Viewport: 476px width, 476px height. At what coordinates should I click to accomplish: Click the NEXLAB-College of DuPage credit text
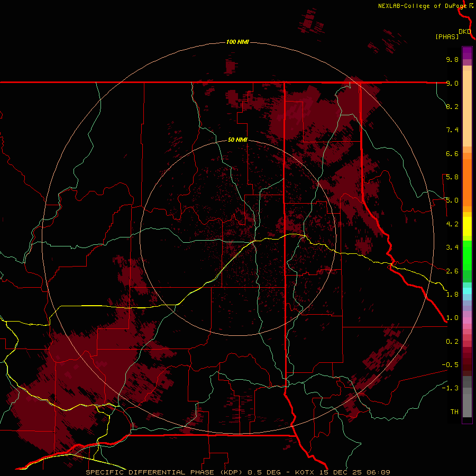click(x=422, y=6)
